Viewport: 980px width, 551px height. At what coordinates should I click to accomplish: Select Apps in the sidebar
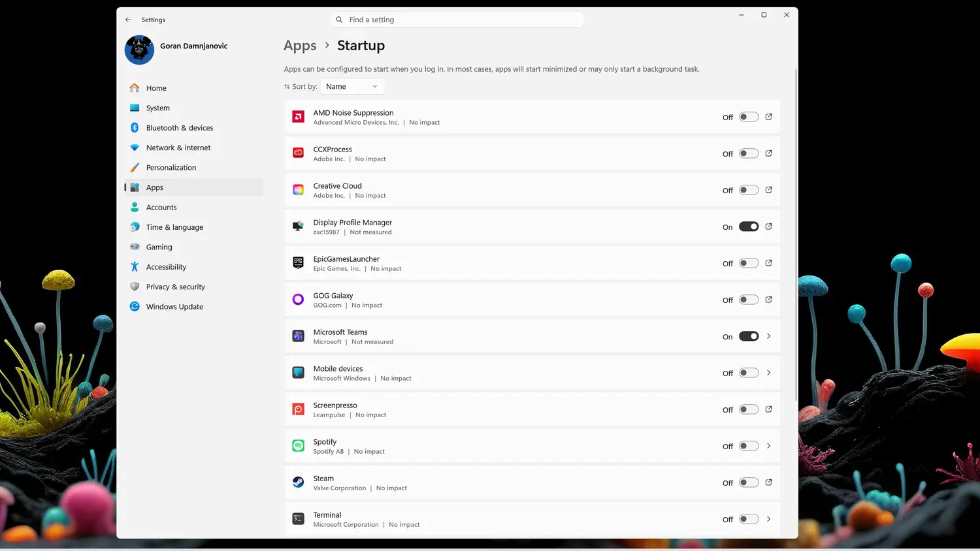coord(194,187)
